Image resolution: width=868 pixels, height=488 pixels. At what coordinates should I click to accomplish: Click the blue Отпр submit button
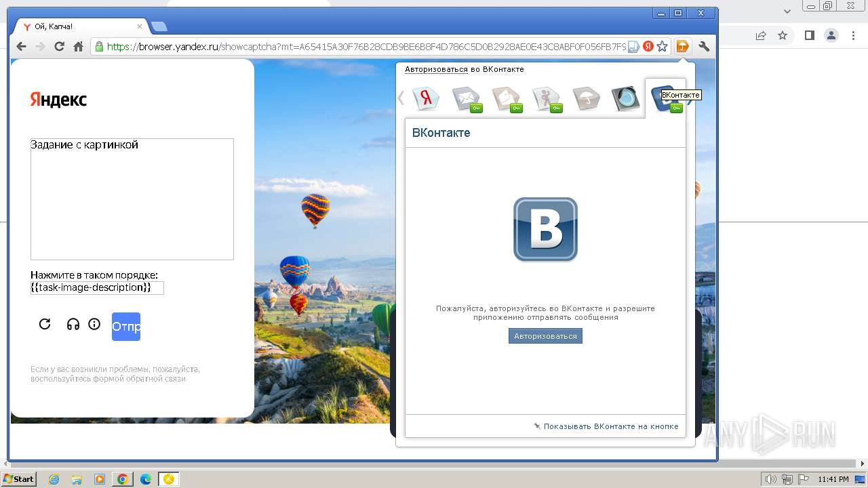pos(126,327)
